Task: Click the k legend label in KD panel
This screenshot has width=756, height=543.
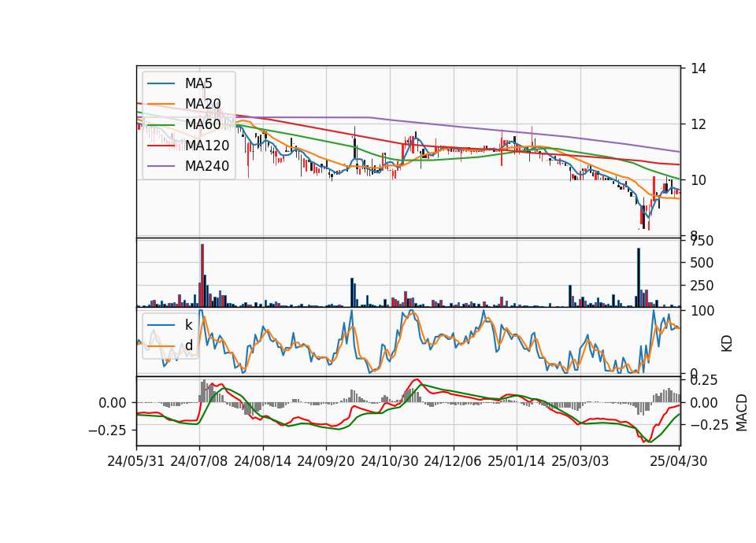Action: point(188,325)
